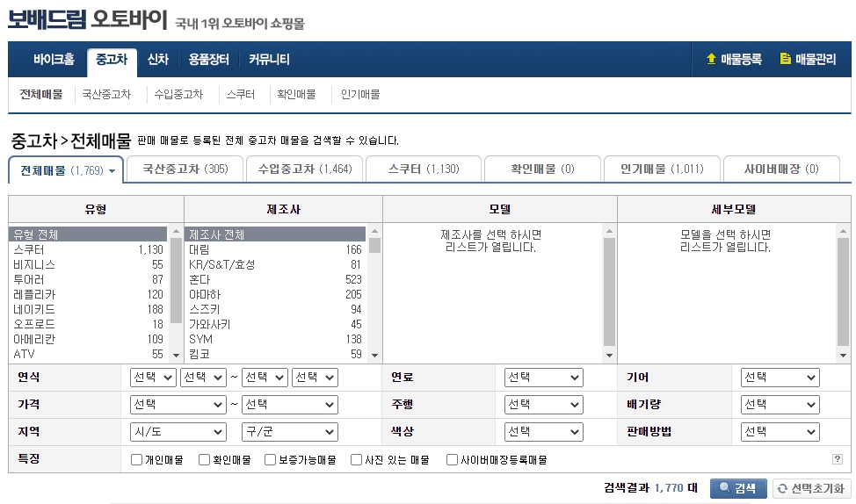Select 투어러 in the 유형 list
Screen dimensions: 856x504
tap(88, 279)
